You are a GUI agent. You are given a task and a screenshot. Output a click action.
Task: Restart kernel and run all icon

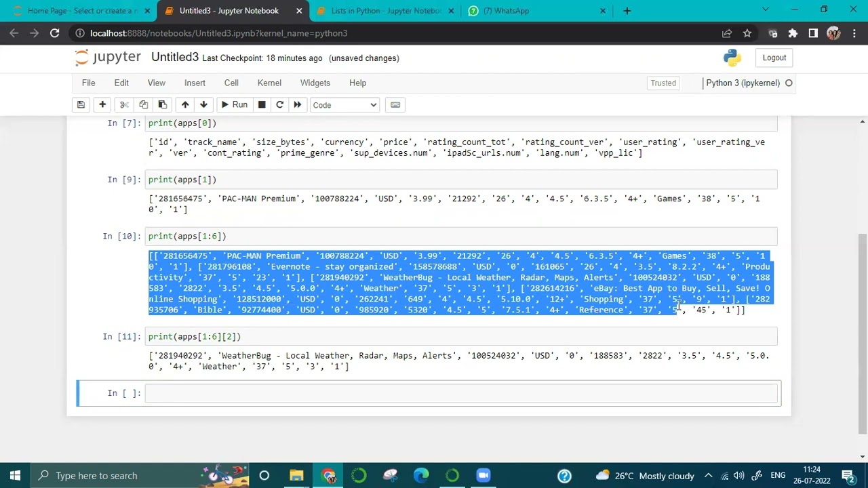point(297,105)
